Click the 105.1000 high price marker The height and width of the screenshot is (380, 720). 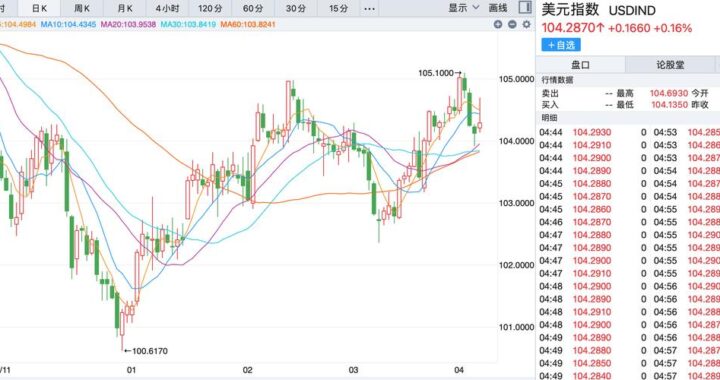(439, 73)
